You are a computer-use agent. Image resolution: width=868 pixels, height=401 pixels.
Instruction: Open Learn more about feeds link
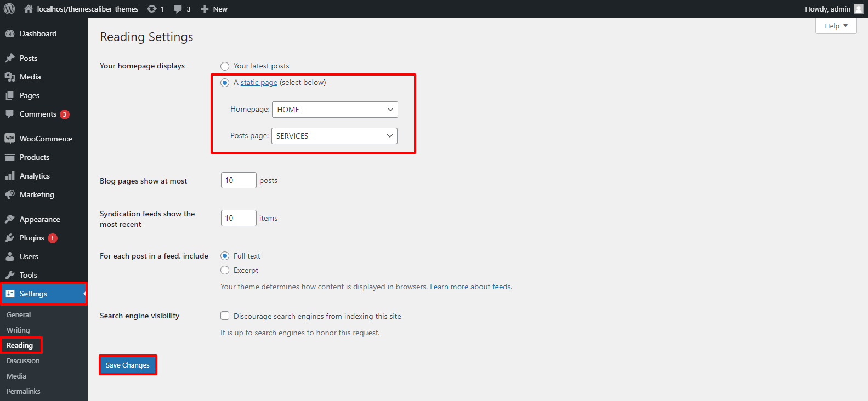[x=470, y=287]
